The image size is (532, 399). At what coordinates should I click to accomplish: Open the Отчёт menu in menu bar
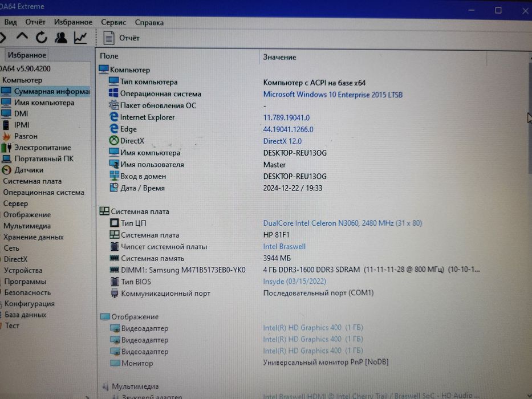point(35,22)
